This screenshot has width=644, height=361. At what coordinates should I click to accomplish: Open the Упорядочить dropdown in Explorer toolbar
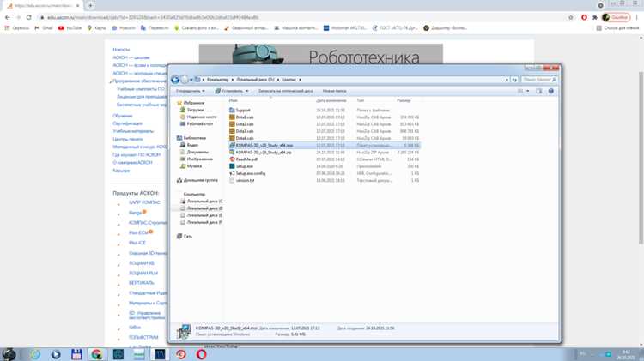pos(190,91)
